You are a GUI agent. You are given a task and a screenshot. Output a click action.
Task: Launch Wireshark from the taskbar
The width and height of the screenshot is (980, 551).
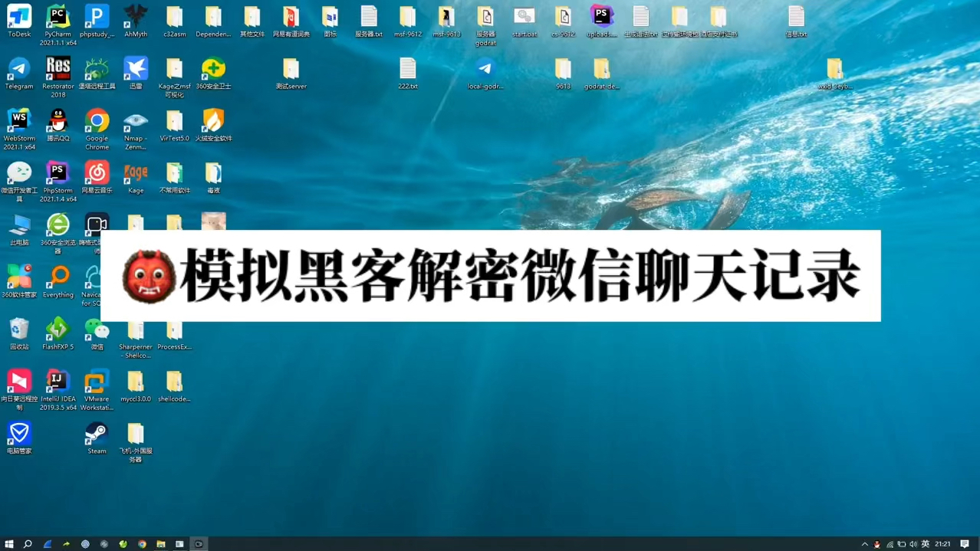(48, 543)
